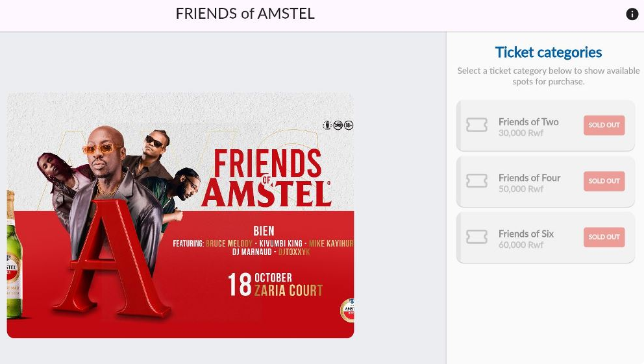Open the Friends of Amstel event poster
The height and width of the screenshot is (364, 644).
180,215
